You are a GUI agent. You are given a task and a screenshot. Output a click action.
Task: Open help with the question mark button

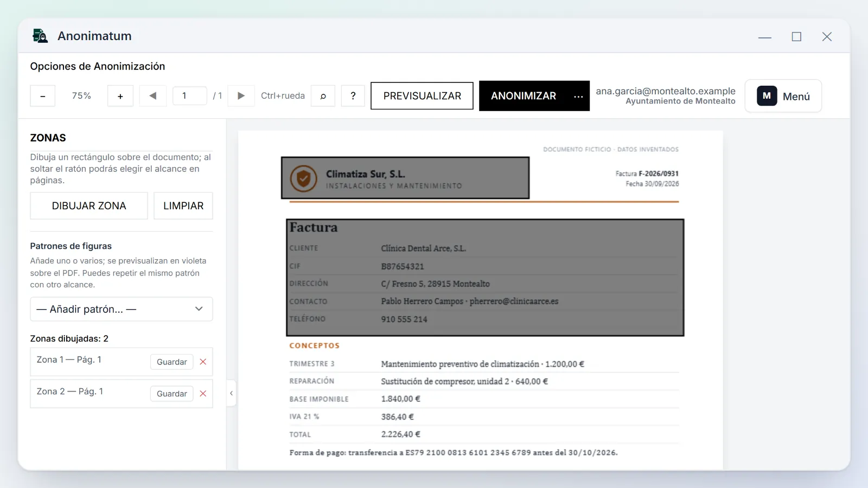pos(353,96)
